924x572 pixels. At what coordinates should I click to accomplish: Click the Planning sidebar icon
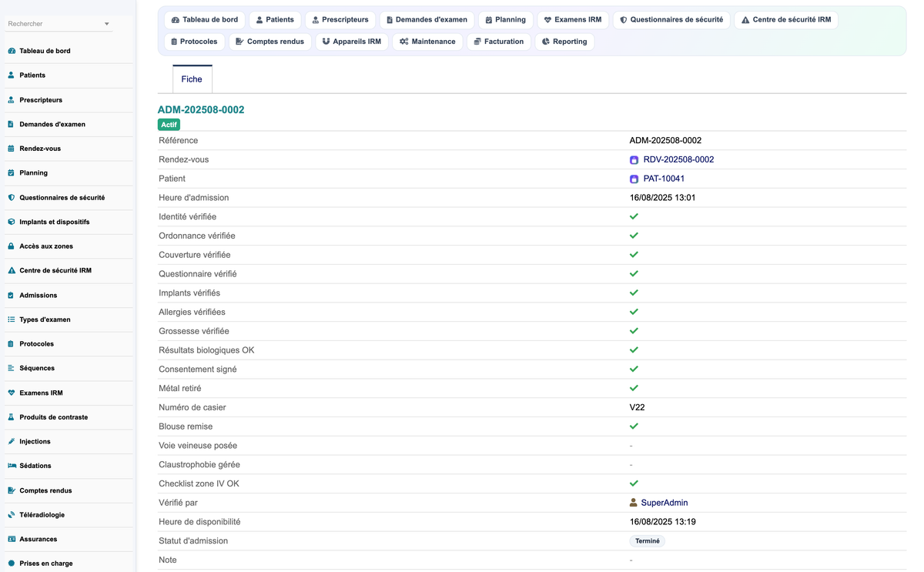click(x=12, y=173)
